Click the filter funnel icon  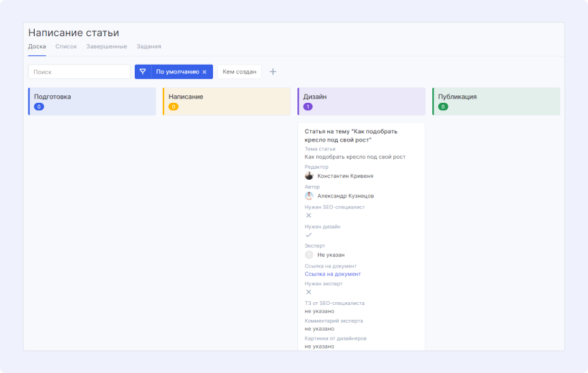(143, 71)
